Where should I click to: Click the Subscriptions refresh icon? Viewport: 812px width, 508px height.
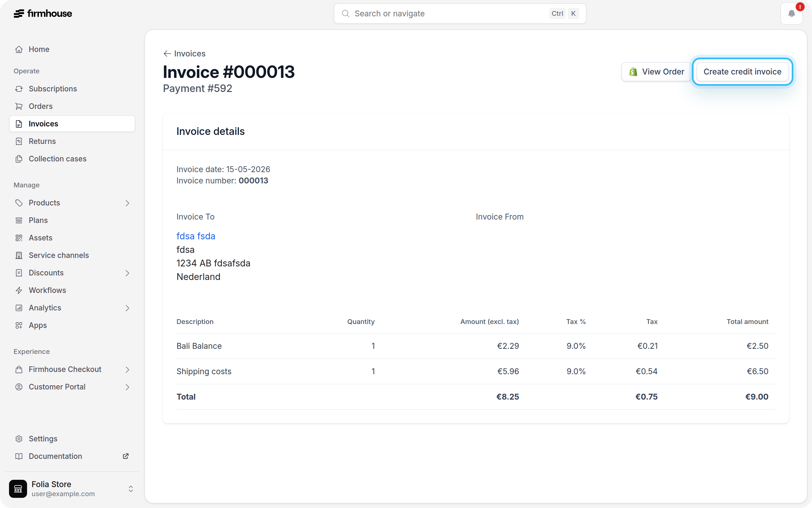coord(19,89)
